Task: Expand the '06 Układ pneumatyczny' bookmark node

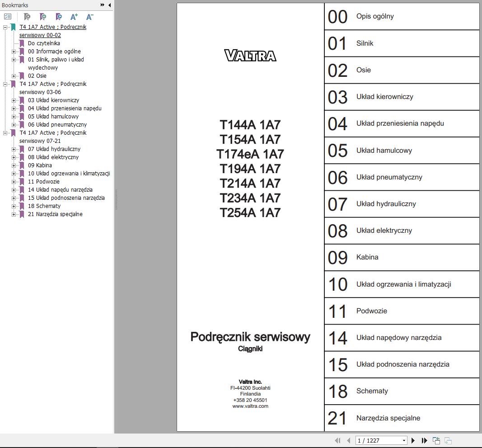Action: coord(14,125)
